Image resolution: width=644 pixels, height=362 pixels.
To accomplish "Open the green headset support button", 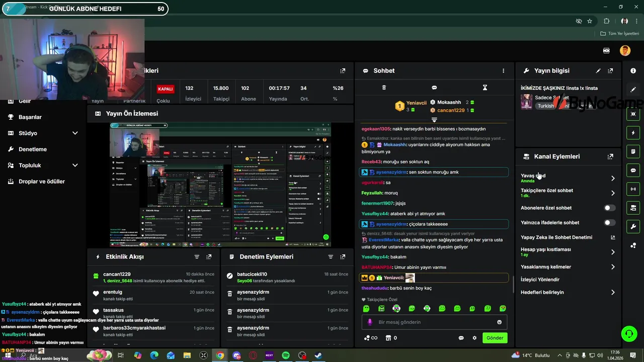I will [x=628, y=334].
